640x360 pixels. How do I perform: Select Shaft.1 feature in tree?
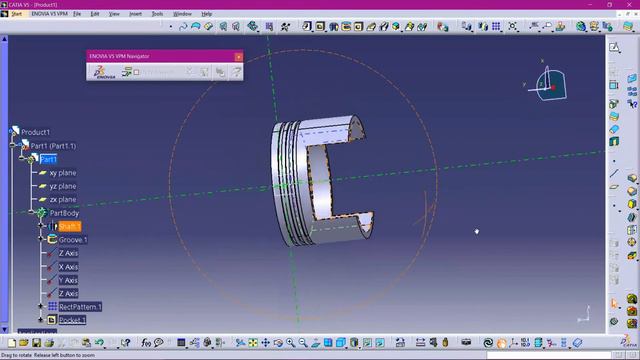tap(69, 227)
